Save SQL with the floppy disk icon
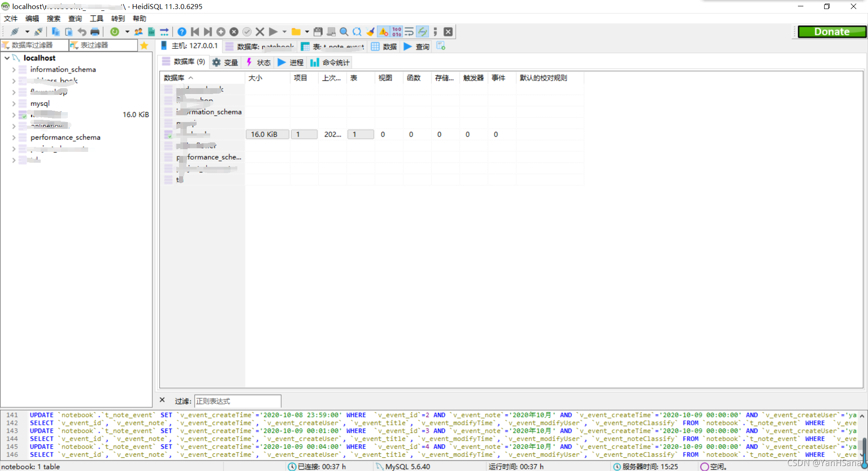Image resolution: width=868 pixels, height=471 pixels. click(x=318, y=32)
